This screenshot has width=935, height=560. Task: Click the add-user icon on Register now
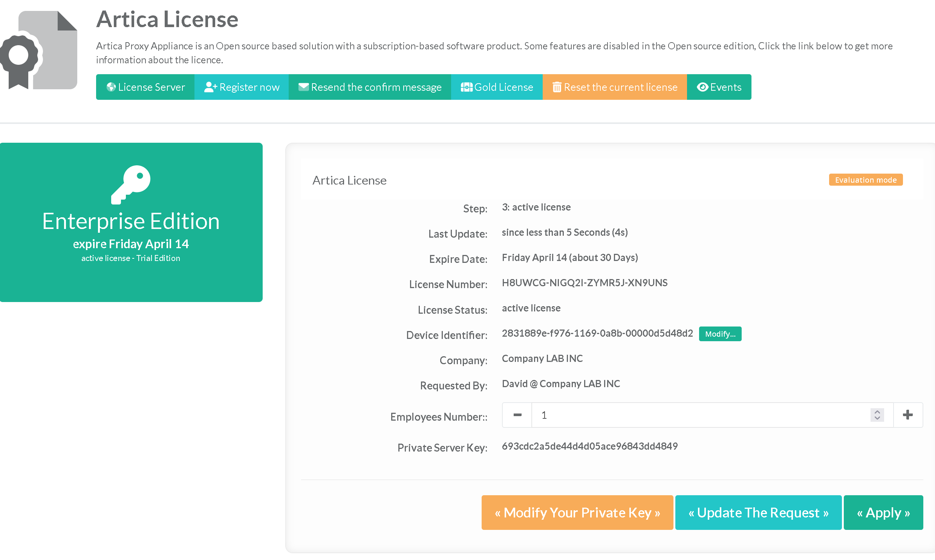tap(210, 87)
